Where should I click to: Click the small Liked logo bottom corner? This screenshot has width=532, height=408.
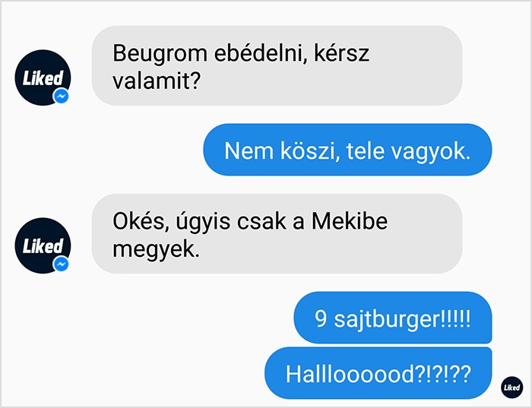click(x=511, y=387)
